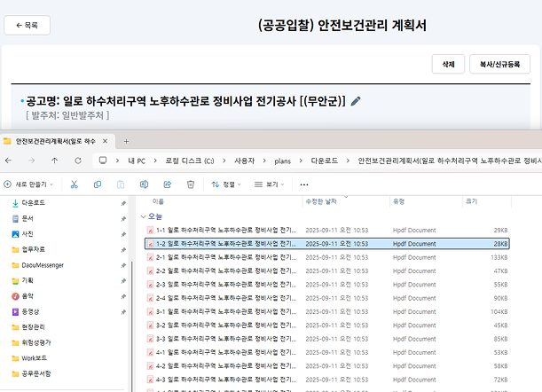This screenshot has width=542, height=392.
Task: Collapse the 오늘 file group
Action: 144,216
